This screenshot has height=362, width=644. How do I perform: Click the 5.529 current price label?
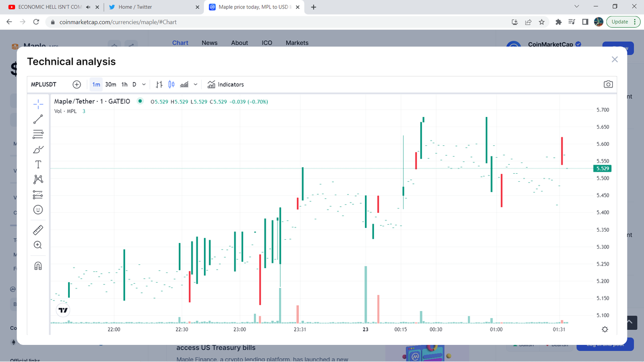click(x=602, y=168)
